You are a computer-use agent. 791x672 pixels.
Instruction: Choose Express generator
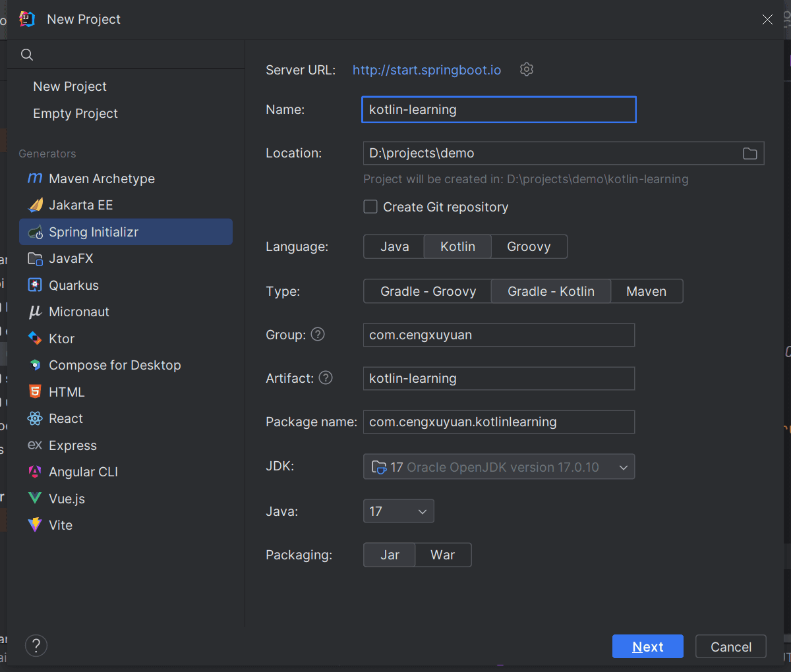click(x=126, y=445)
